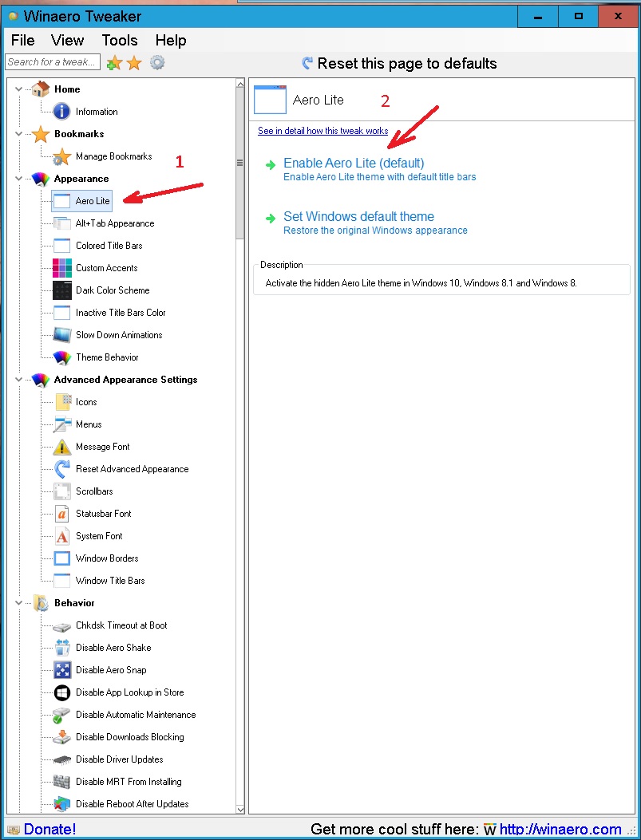
Task: Click the plain bookmarks star toolbar icon
Action: pyautogui.click(x=134, y=63)
